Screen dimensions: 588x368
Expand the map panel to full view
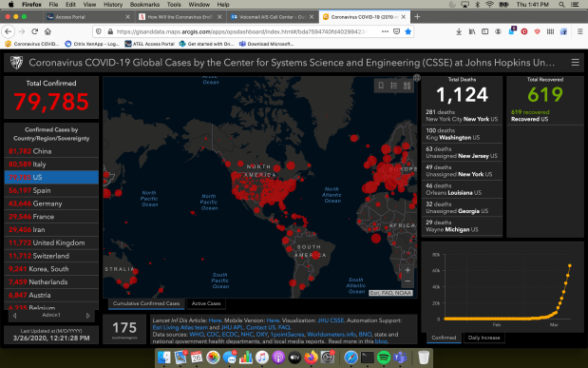coord(417,78)
